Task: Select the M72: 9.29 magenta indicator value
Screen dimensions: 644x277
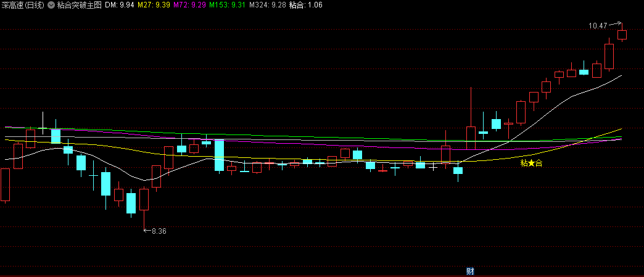Action: (x=189, y=5)
